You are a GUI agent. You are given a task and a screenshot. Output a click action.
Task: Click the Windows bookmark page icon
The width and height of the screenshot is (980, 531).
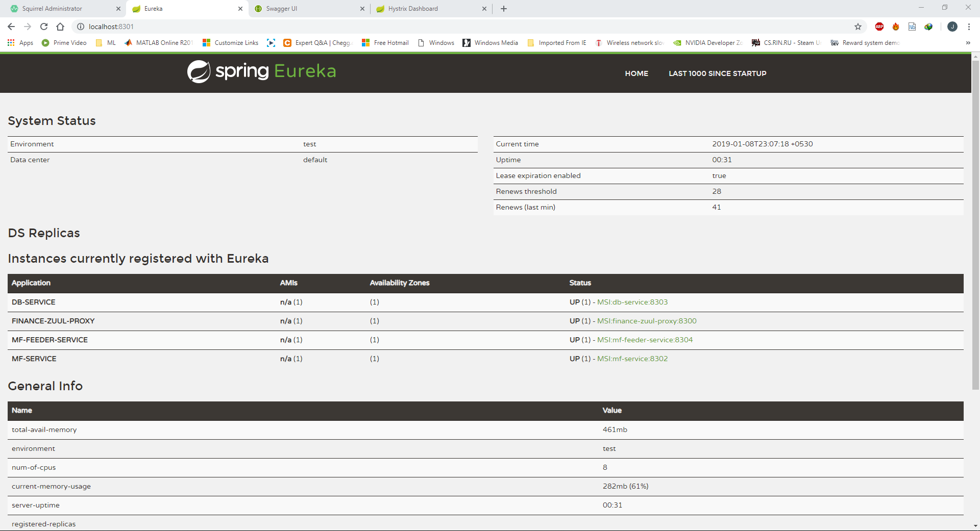(x=421, y=43)
